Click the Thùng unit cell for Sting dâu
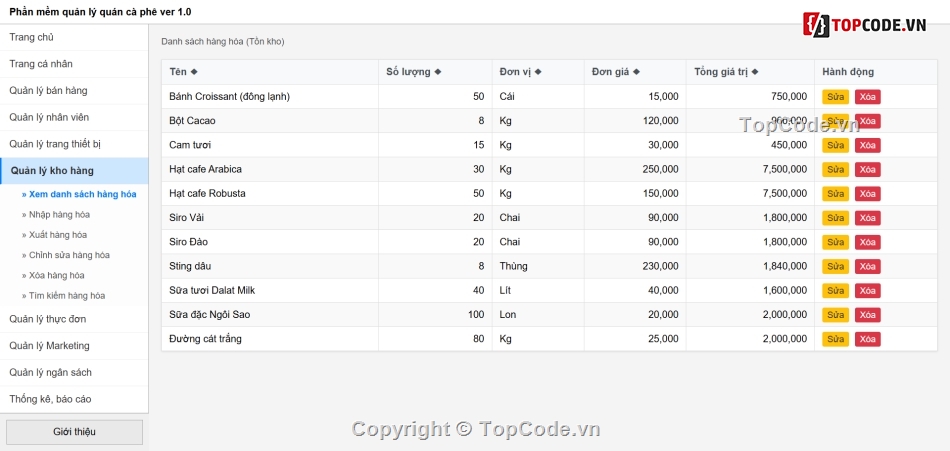Image resolution: width=950 pixels, height=451 pixels. (538, 266)
